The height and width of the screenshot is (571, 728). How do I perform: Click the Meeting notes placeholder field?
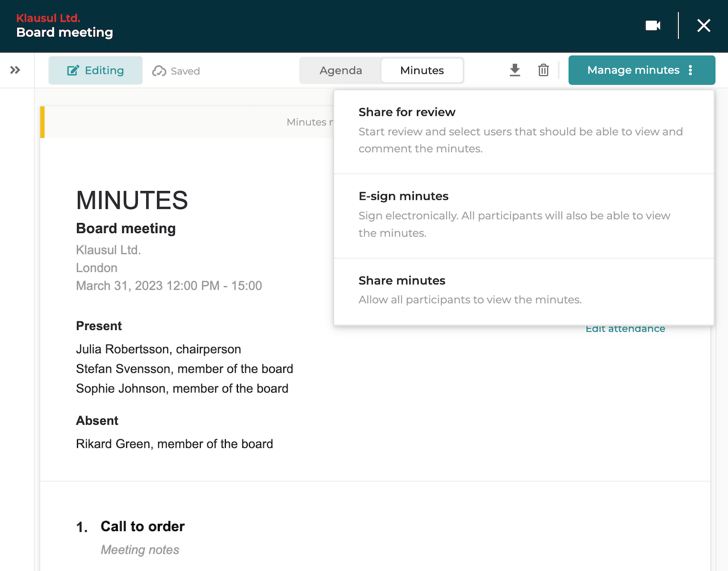(140, 550)
